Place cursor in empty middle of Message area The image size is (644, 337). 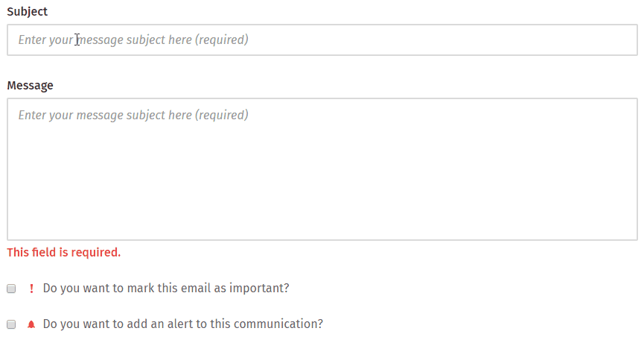[x=322, y=177]
